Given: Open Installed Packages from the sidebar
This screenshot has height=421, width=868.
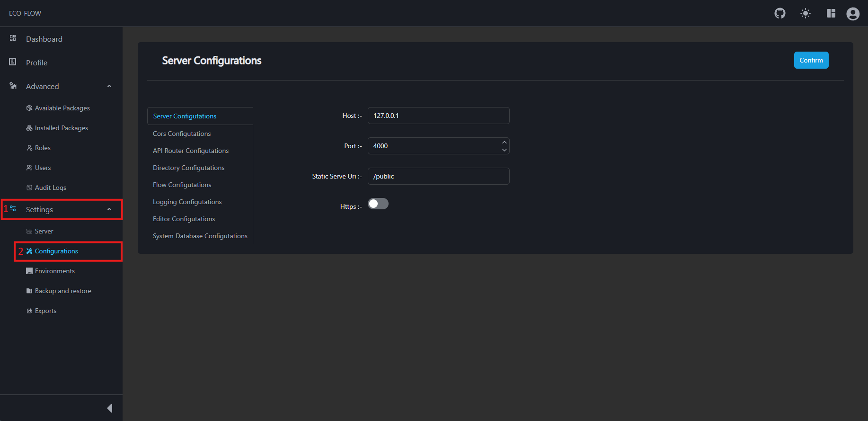Looking at the screenshot, I should click(62, 128).
